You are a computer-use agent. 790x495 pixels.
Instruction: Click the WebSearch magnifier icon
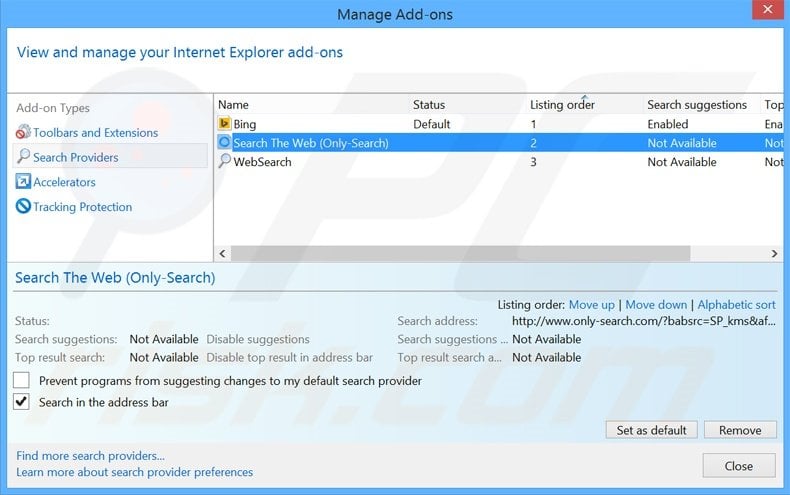(224, 161)
